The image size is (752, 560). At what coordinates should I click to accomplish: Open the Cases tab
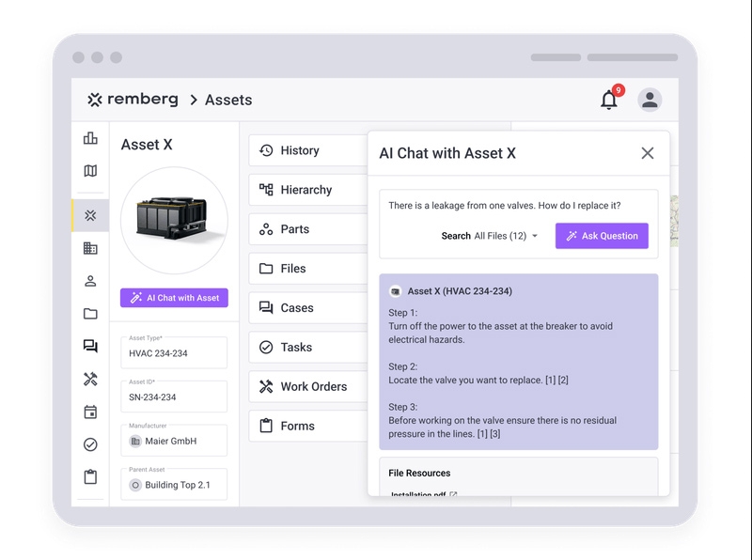[x=308, y=308]
